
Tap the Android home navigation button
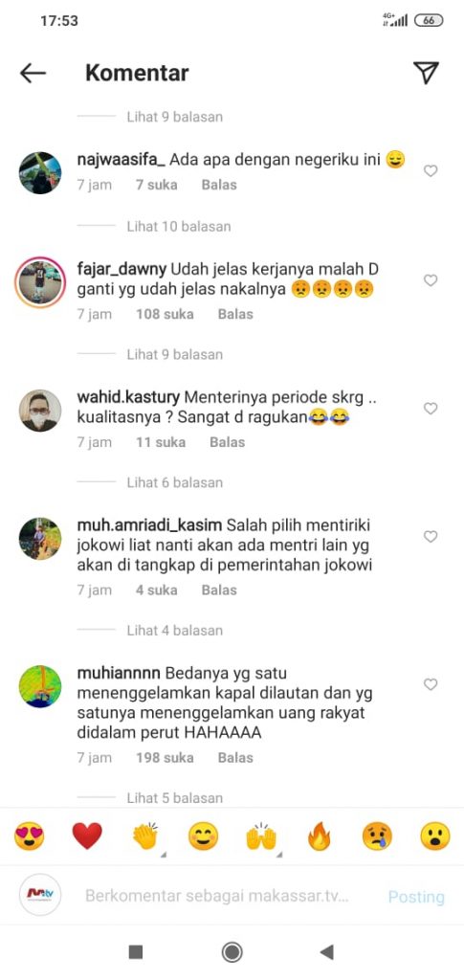coord(232,952)
